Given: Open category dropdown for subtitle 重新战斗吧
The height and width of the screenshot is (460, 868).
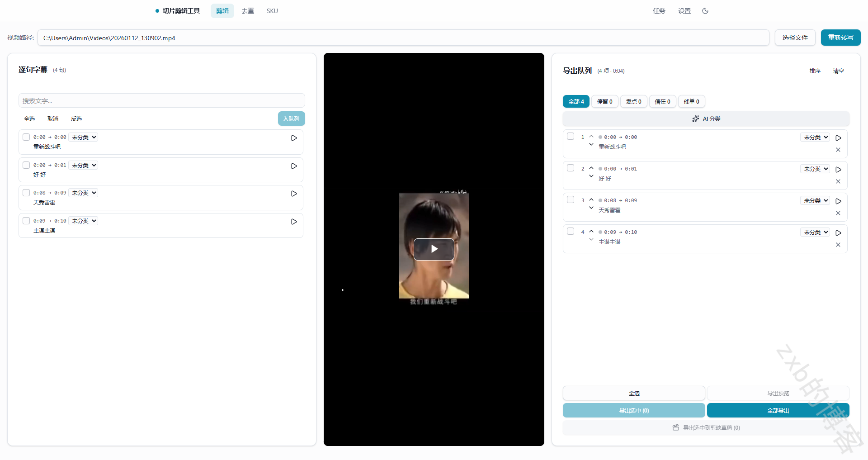Looking at the screenshot, I should click(x=84, y=137).
